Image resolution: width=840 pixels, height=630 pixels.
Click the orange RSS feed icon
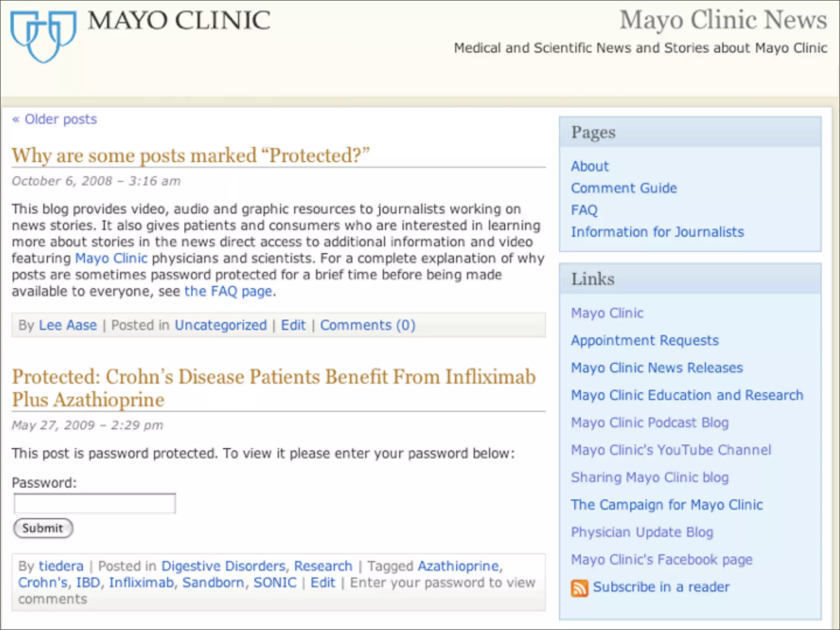point(579,588)
